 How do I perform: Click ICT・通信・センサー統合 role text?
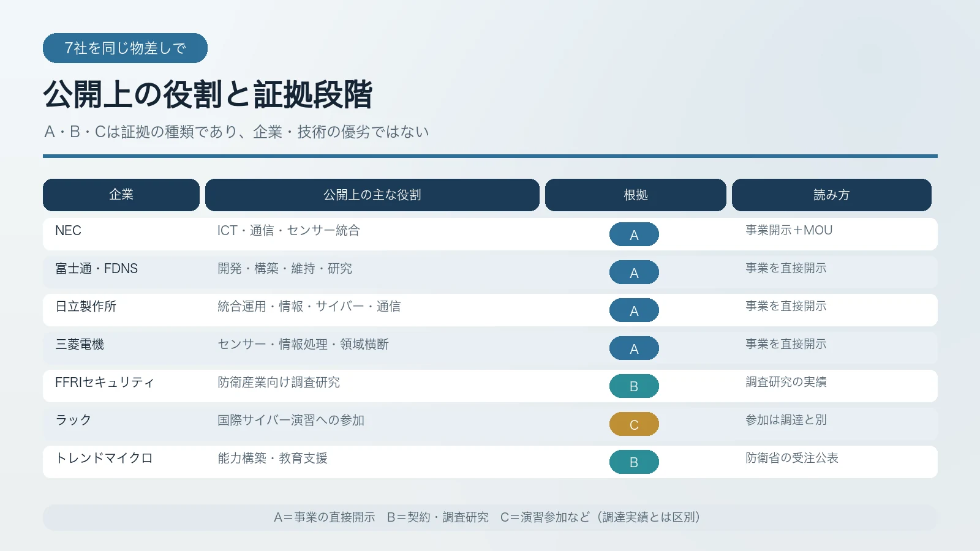pyautogui.click(x=288, y=230)
